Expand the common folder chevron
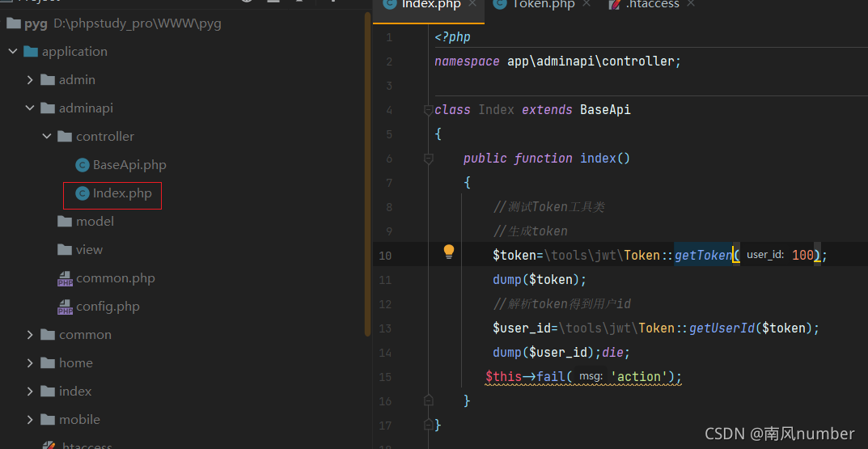868x449 pixels. pyautogui.click(x=30, y=335)
